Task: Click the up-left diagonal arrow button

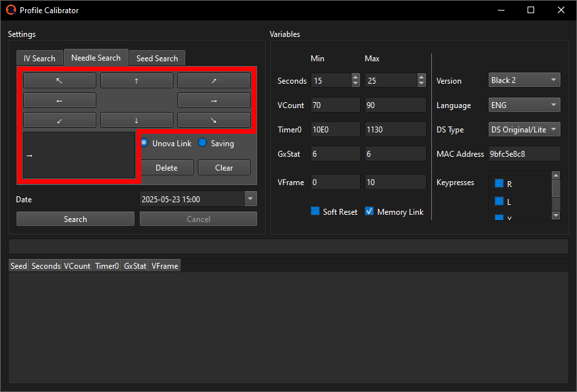Action: pos(59,80)
